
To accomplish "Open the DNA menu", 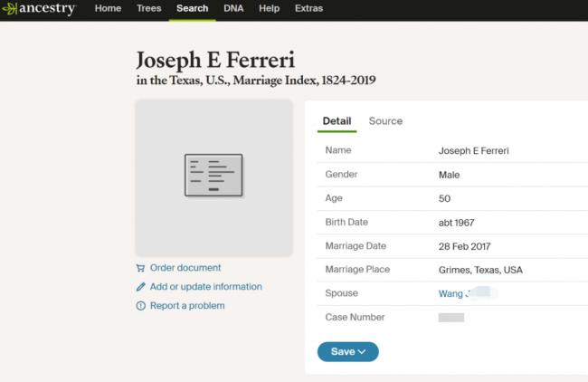I will click(233, 8).
